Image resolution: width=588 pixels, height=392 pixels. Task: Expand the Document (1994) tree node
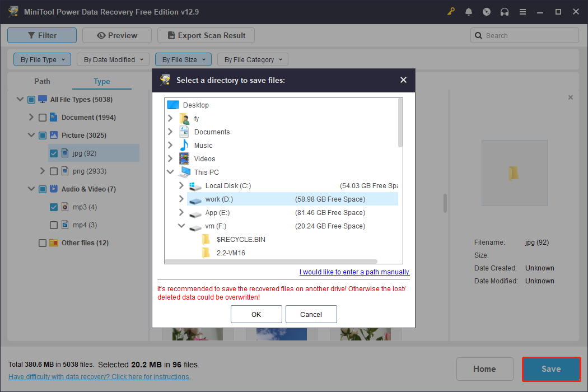(31, 117)
